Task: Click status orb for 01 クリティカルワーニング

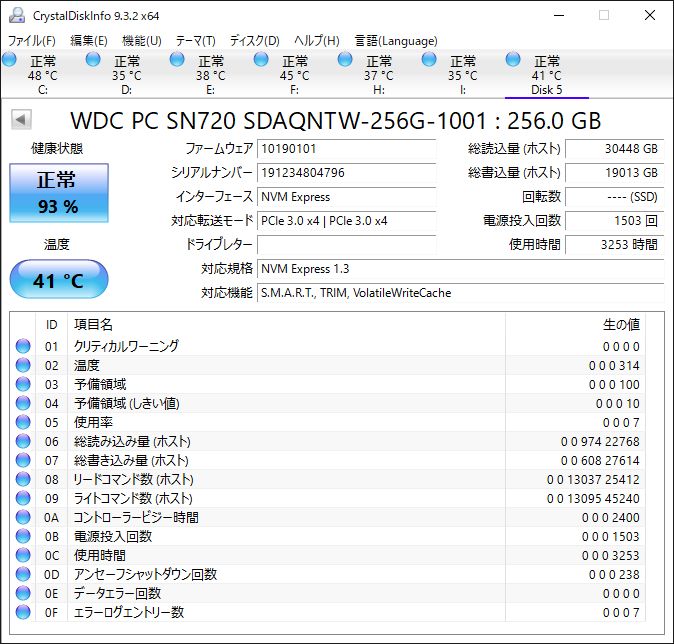Action: click(23, 346)
